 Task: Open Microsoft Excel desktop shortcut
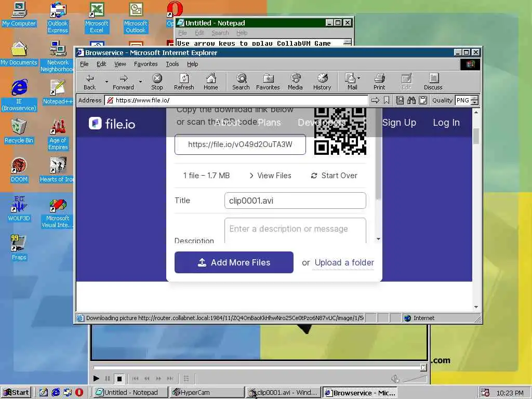96,18
